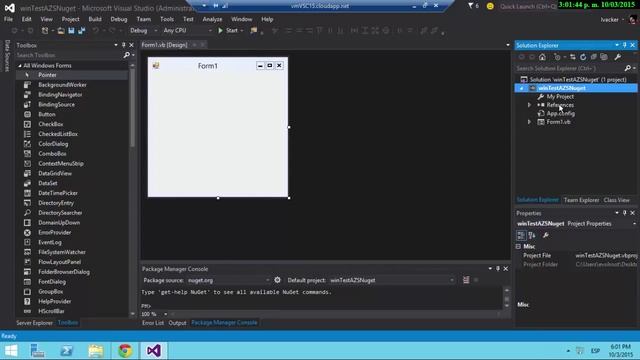Collapse the All Windows Forms group
Viewport: 640px width, 360px height.
20,66
